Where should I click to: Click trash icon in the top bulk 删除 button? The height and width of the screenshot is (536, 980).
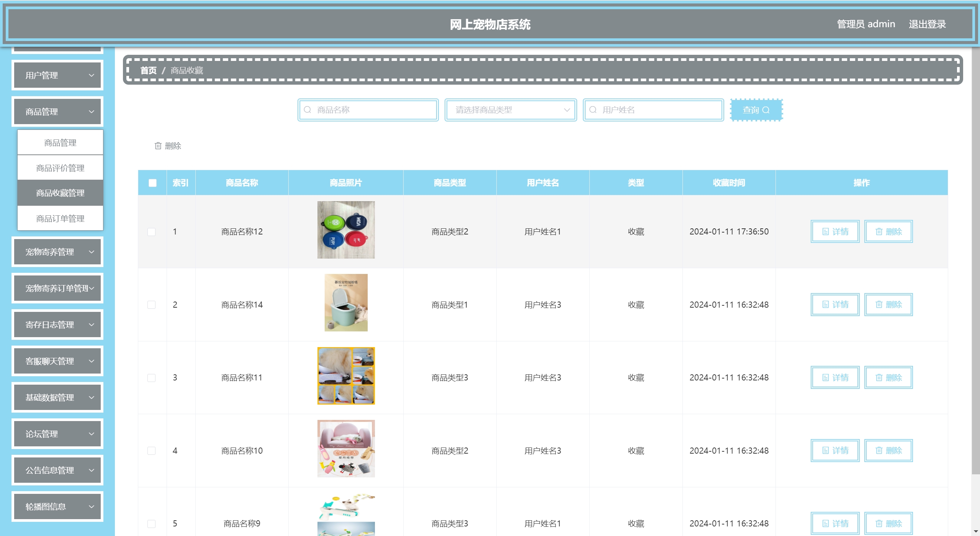tap(158, 146)
